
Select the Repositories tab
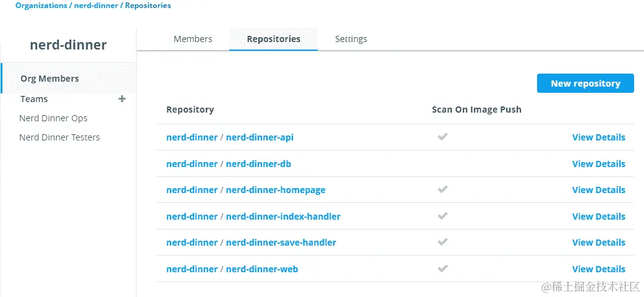pyautogui.click(x=273, y=39)
